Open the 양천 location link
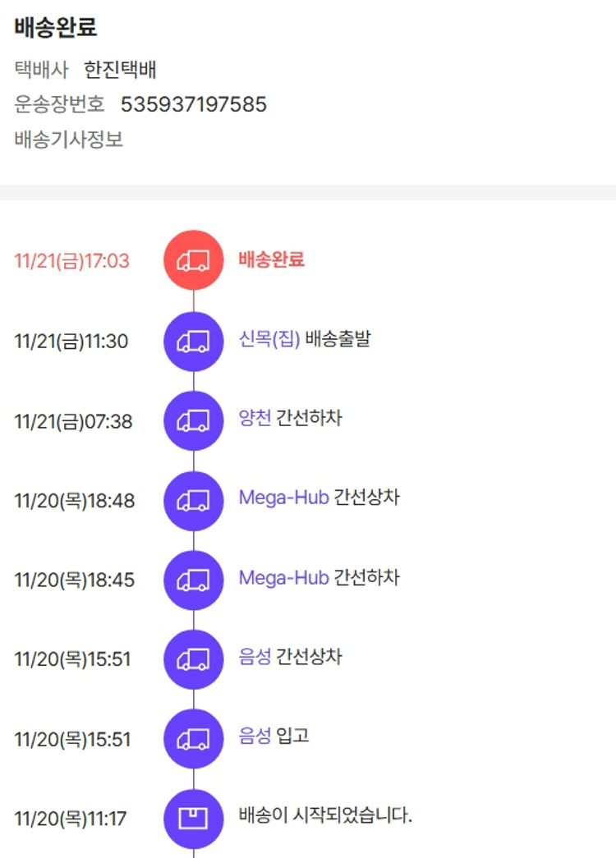The height and width of the screenshot is (858, 616). pos(255,418)
